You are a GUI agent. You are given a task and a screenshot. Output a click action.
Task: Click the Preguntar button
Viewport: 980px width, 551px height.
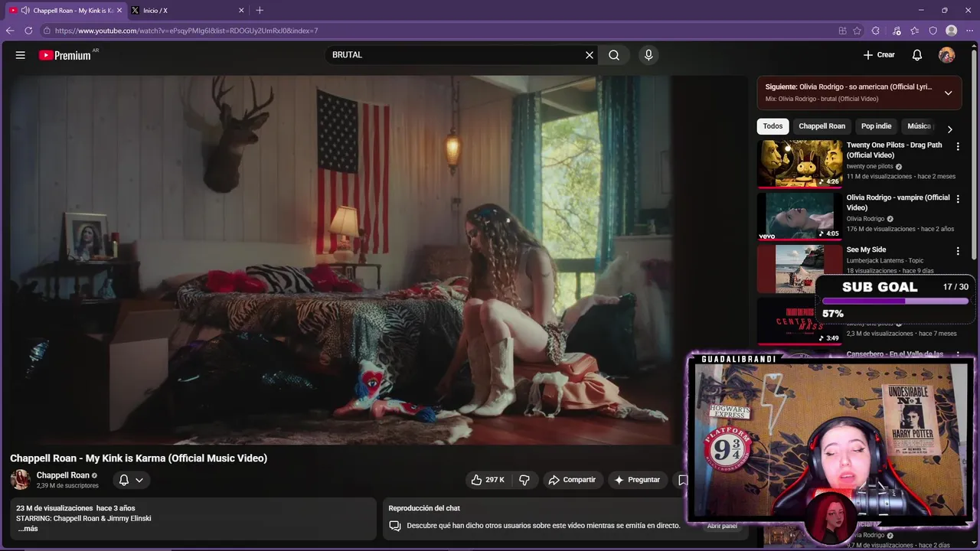click(637, 480)
